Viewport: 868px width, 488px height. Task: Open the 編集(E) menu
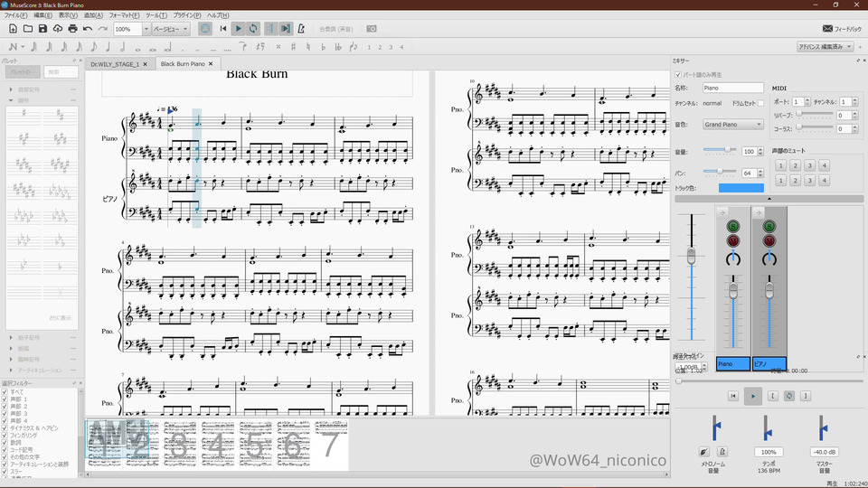tap(43, 15)
